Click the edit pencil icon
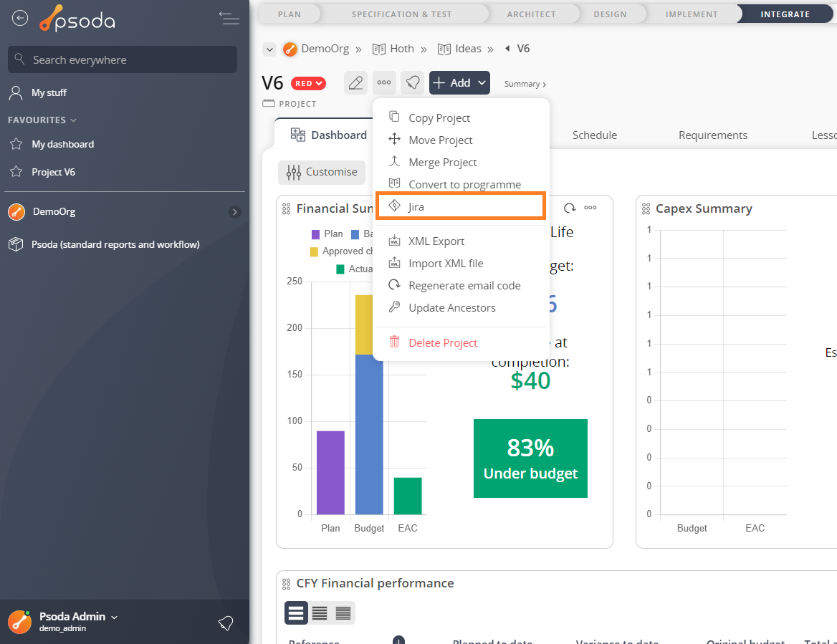837x644 pixels. 355,82
